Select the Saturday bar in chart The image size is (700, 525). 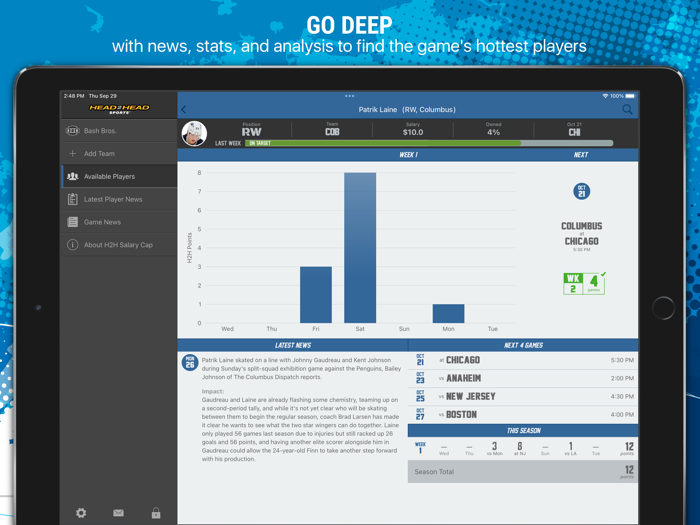click(x=360, y=248)
